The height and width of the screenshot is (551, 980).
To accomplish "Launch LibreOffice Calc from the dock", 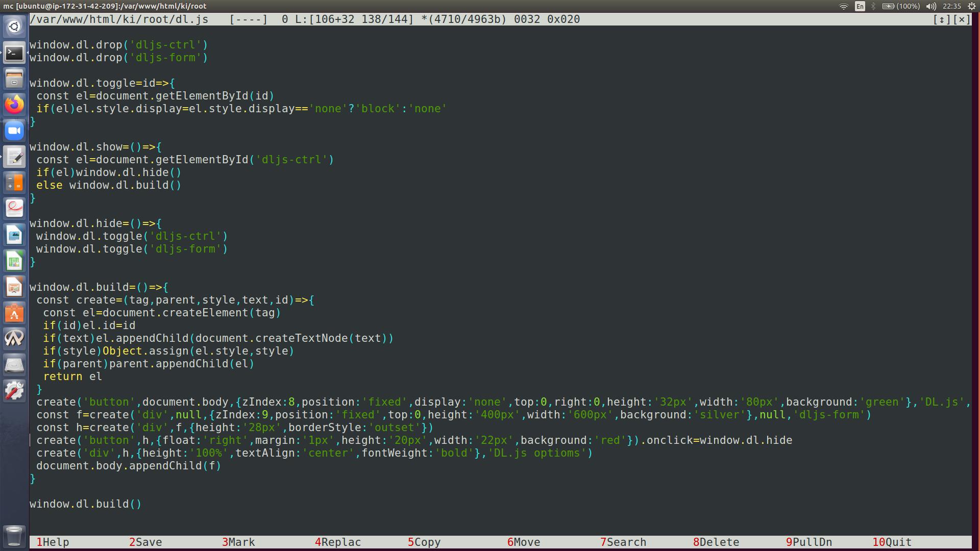I will click(14, 261).
